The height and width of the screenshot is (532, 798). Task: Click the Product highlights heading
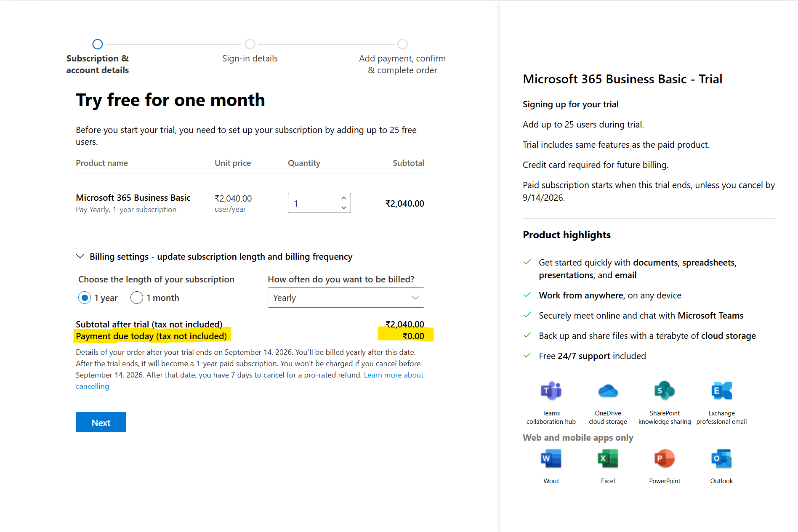(x=567, y=235)
